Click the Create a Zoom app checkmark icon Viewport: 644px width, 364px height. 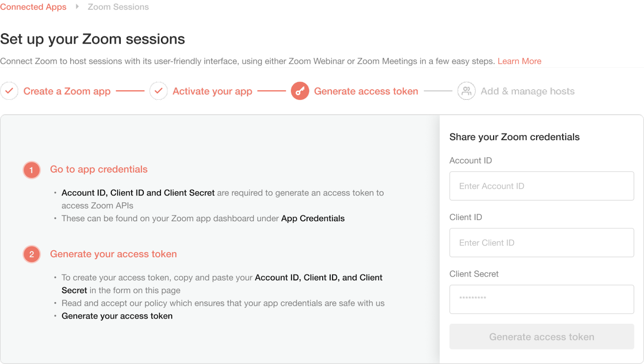click(x=9, y=91)
